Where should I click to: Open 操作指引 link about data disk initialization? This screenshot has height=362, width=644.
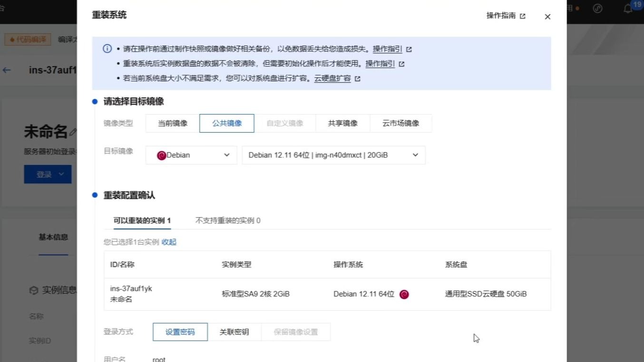[x=380, y=64]
